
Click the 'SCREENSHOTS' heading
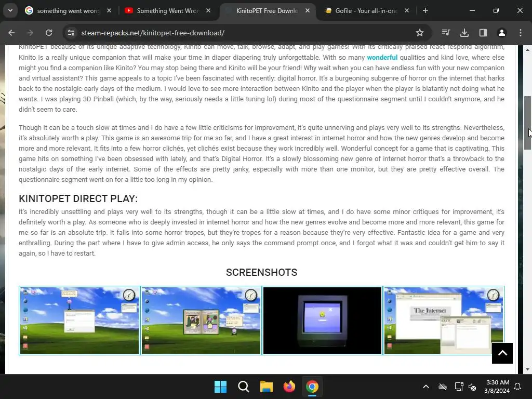click(262, 272)
